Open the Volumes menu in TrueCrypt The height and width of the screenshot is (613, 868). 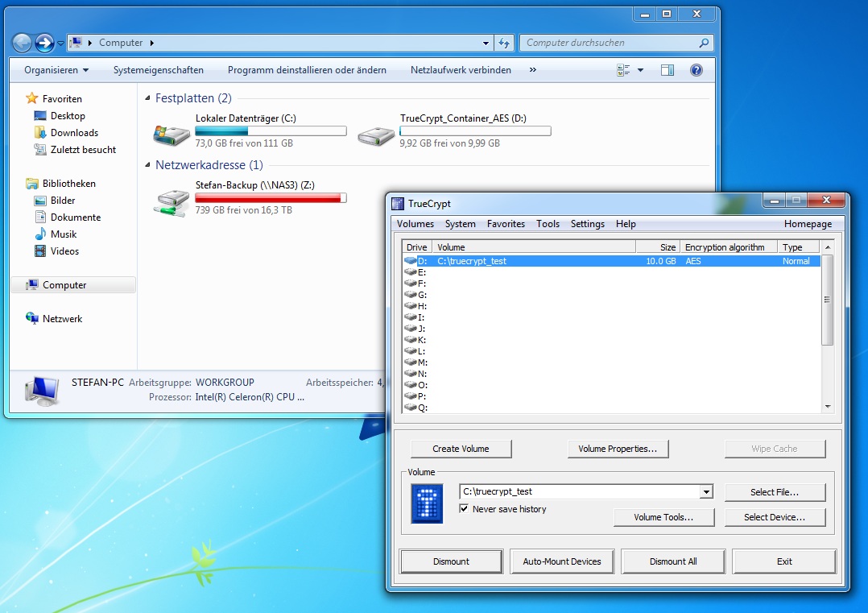(x=415, y=224)
